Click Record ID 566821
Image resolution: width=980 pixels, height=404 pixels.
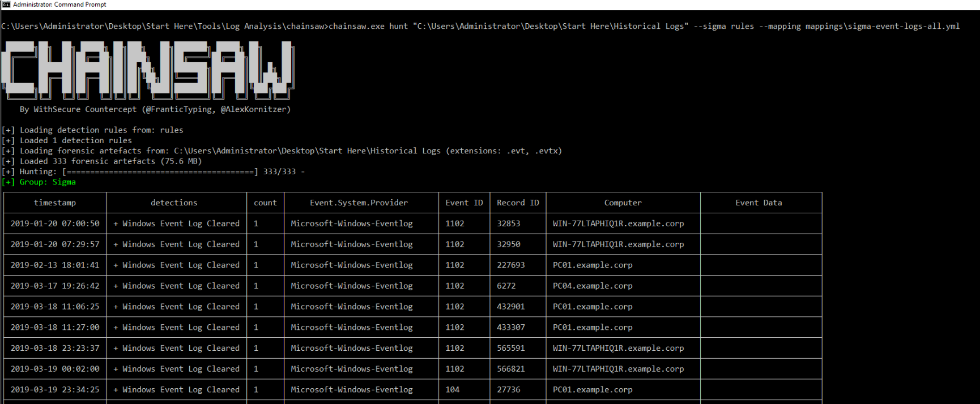pos(511,369)
